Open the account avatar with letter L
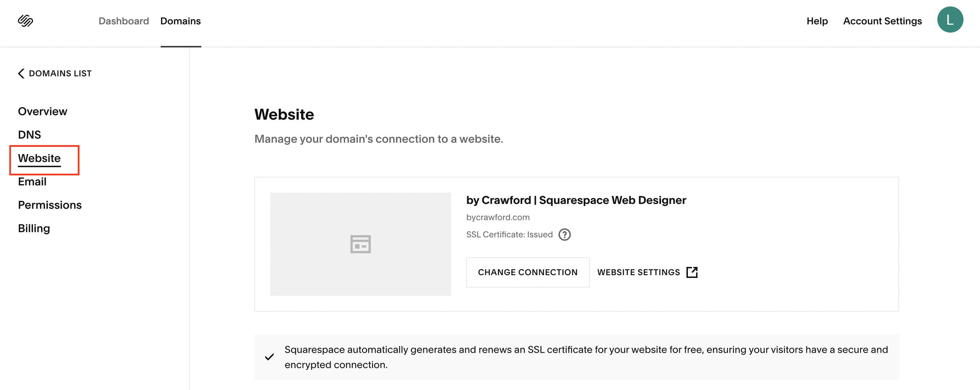The image size is (980, 390). point(951,20)
